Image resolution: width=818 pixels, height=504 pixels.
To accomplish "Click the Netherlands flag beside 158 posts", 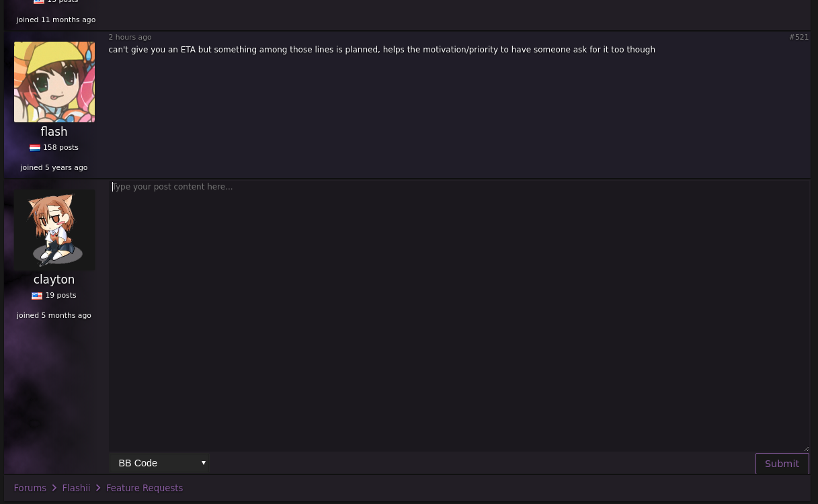I will (x=35, y=148).
